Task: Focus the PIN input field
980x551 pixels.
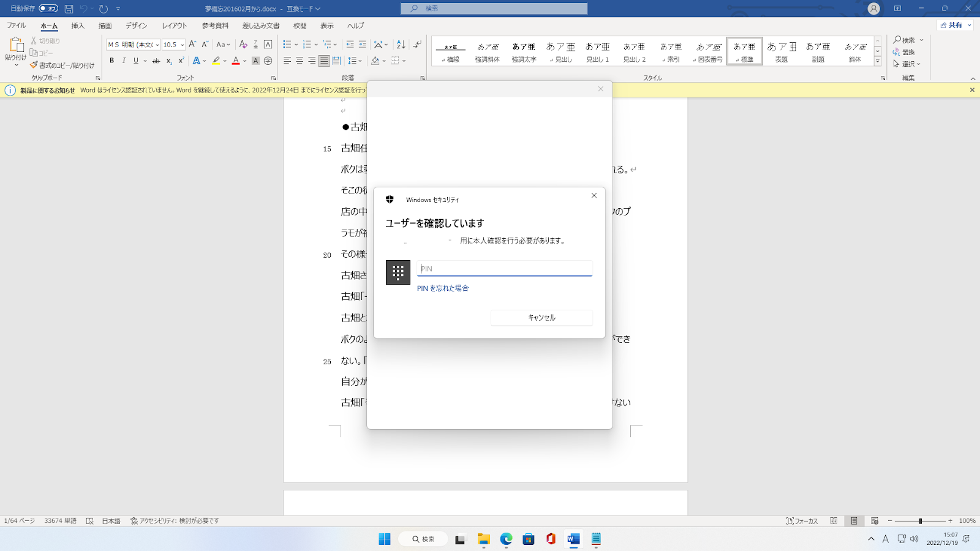Action: [505, 269]
